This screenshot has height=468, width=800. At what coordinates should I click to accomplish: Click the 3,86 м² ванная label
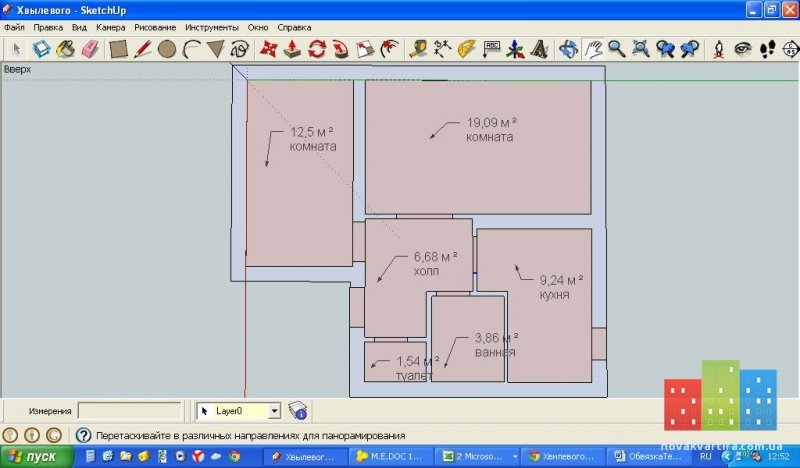pos(496,345)
